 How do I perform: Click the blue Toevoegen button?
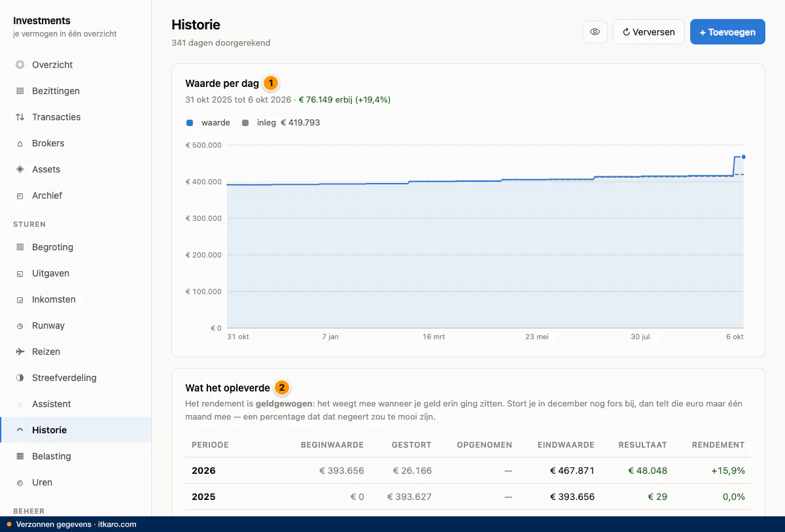coord(727,31)
